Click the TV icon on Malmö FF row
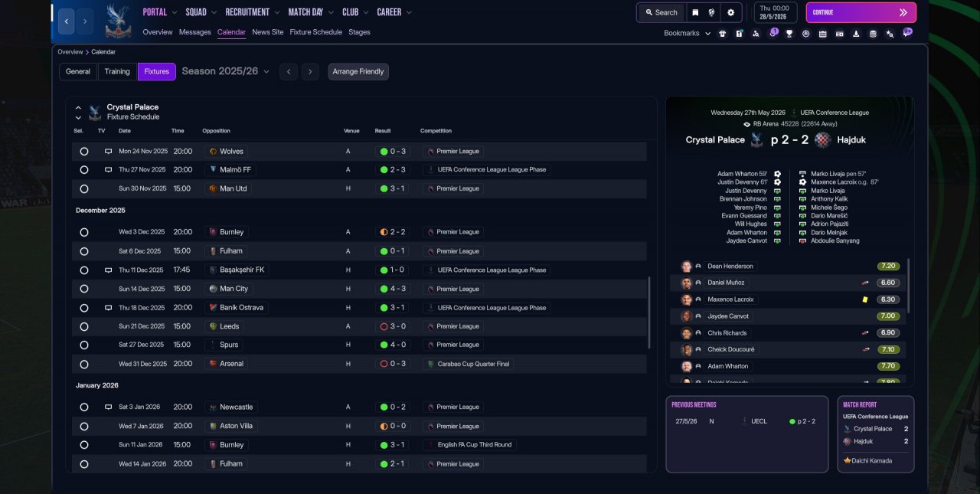 pyautogui.click(x=108, y=170)
